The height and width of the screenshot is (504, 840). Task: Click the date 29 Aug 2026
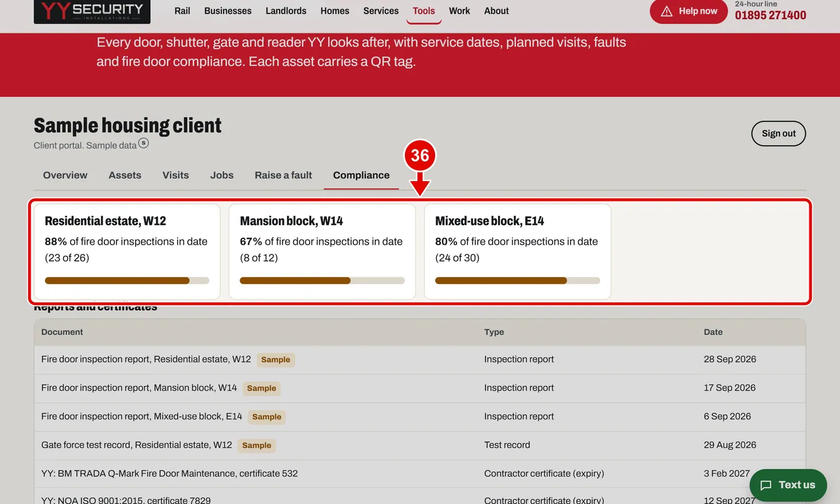tap(730, 445)
